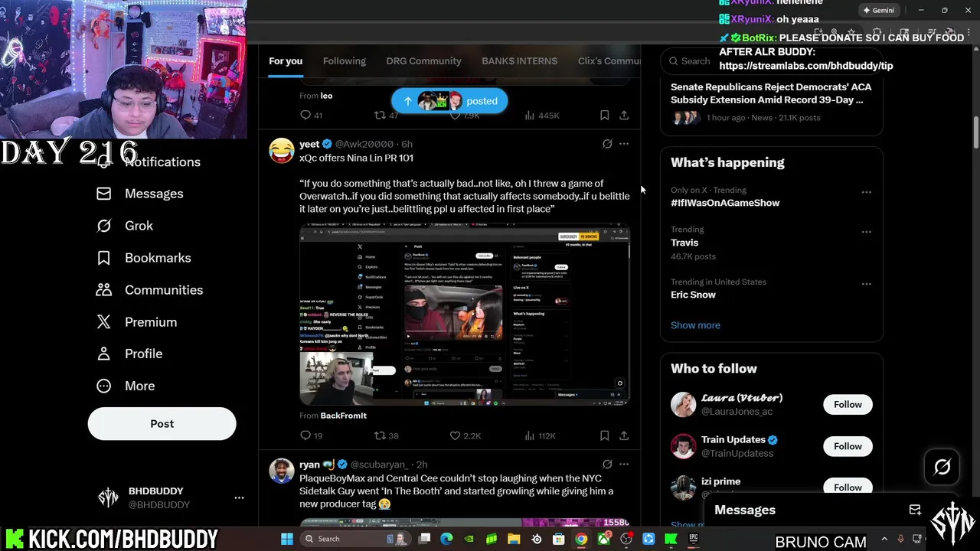This screenshot has width=980, height=551.
Task: Click the Profile person icon in sidebar
Action: [x=104, y=354]
